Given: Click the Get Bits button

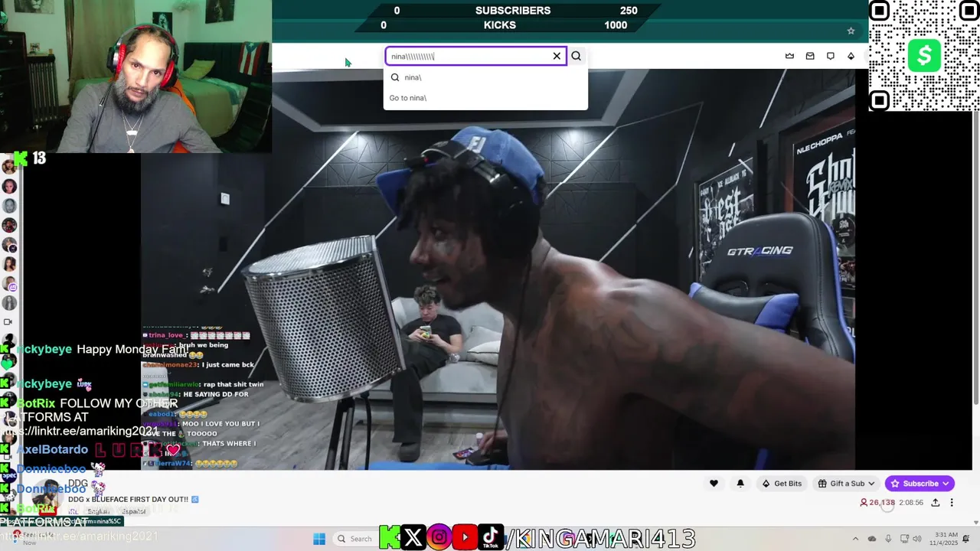Looking at the screenshot, I should (782, 484).
